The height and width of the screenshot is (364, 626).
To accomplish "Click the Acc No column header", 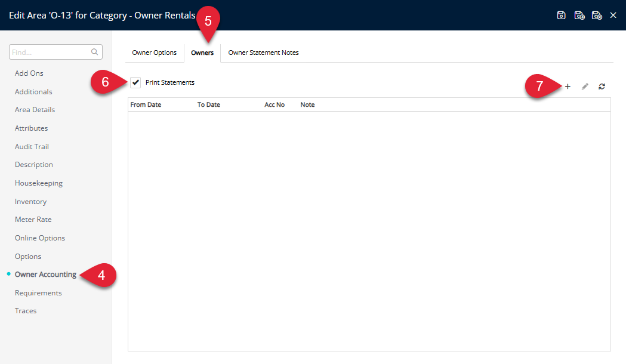I will 275,104.
